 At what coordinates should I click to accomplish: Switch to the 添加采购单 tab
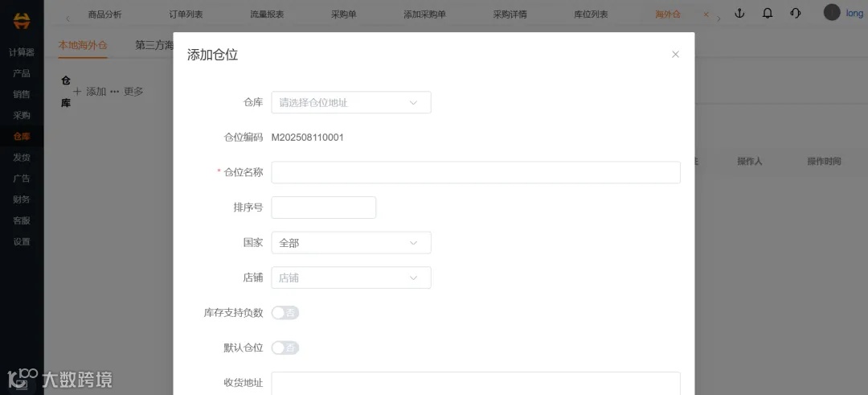[x=424, y=14]
